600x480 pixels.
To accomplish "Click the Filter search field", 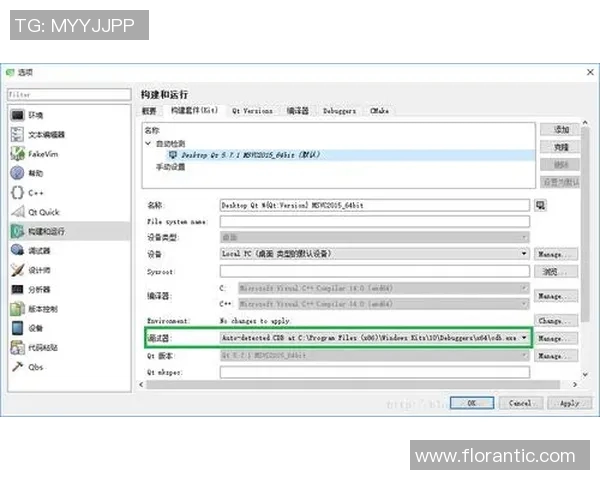I will 69,95.
